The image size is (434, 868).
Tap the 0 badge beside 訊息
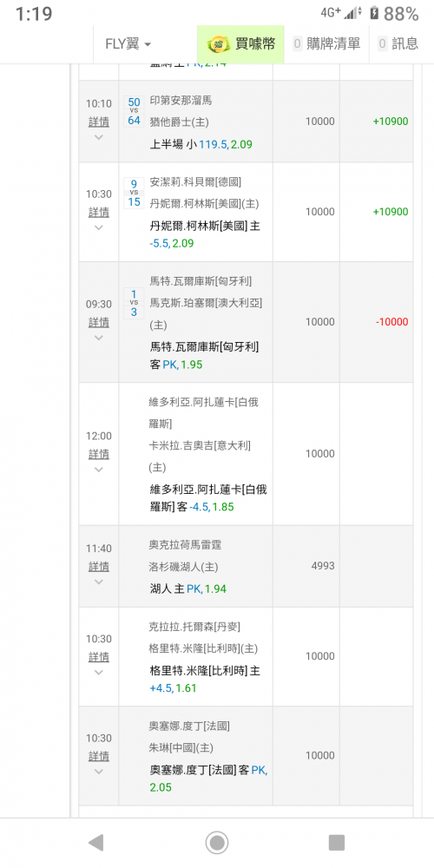coord(382,43)
